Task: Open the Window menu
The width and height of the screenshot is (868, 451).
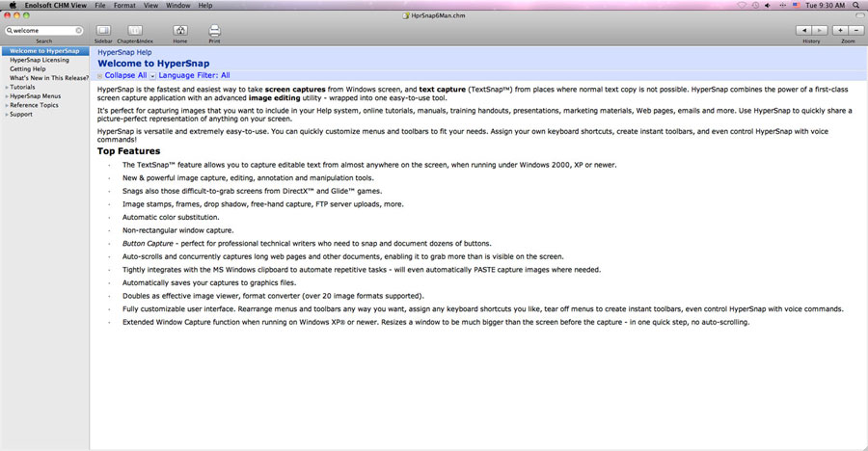Action: coord(178,5)
